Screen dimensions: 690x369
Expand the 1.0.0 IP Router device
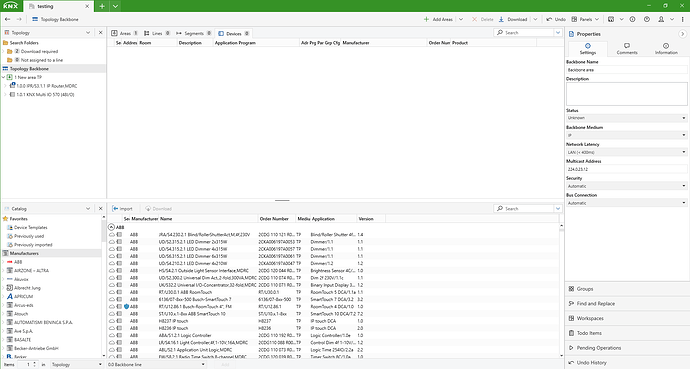point(5,86)
